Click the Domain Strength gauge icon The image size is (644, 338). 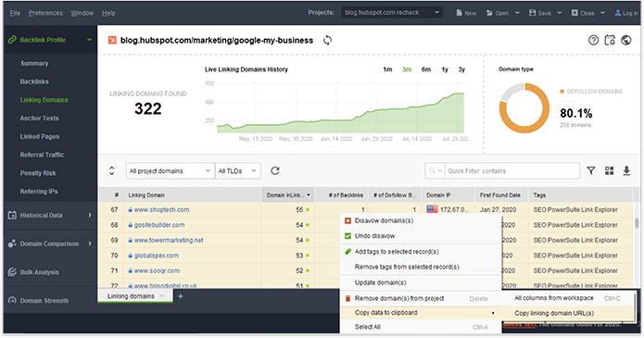coord(12,300)
